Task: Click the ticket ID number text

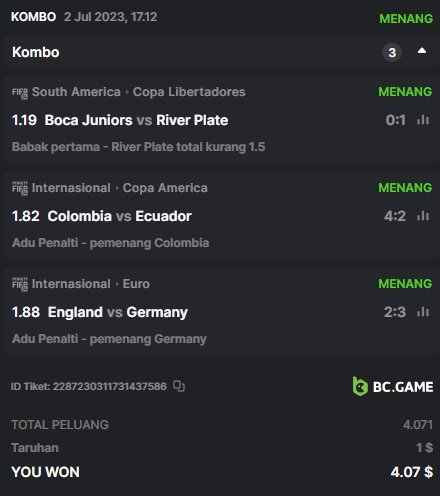Action: pos(110,386)
